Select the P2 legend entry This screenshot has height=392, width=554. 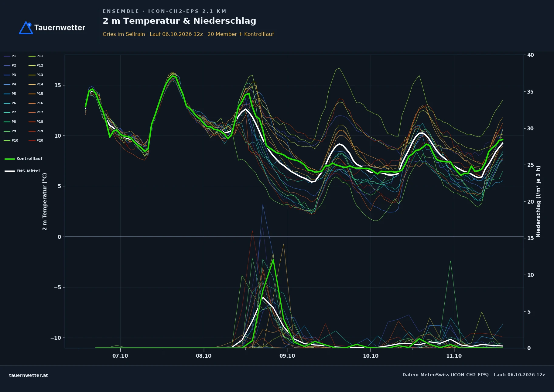[10, 65]
